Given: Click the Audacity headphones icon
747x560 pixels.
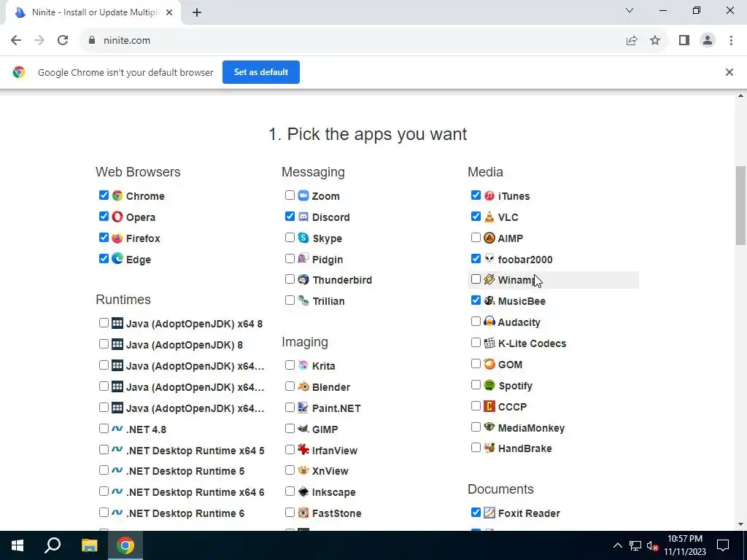Looking at the screenshot, I should (x=489, y=322).
